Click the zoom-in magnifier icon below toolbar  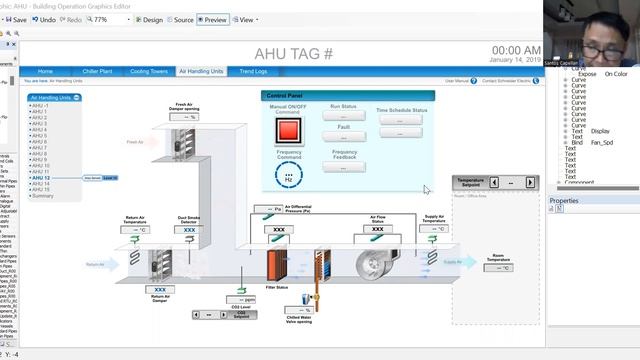pyautogui.click(x=9, y=33)
